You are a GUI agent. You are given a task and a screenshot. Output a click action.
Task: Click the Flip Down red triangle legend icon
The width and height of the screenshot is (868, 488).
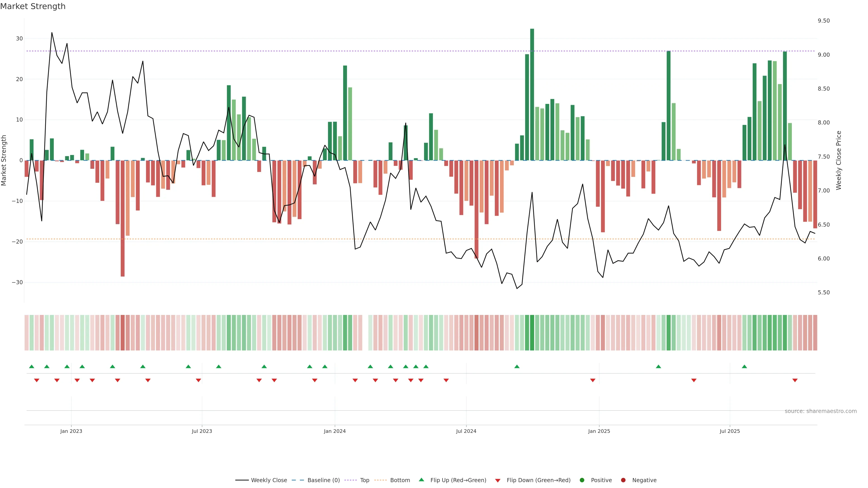(498, 481)
